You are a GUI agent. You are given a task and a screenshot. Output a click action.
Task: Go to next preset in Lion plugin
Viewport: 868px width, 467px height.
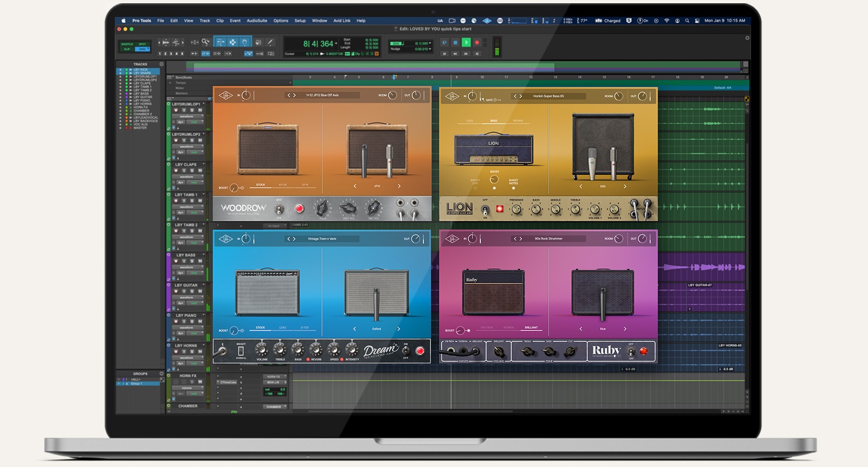click(x=521, y=96)
